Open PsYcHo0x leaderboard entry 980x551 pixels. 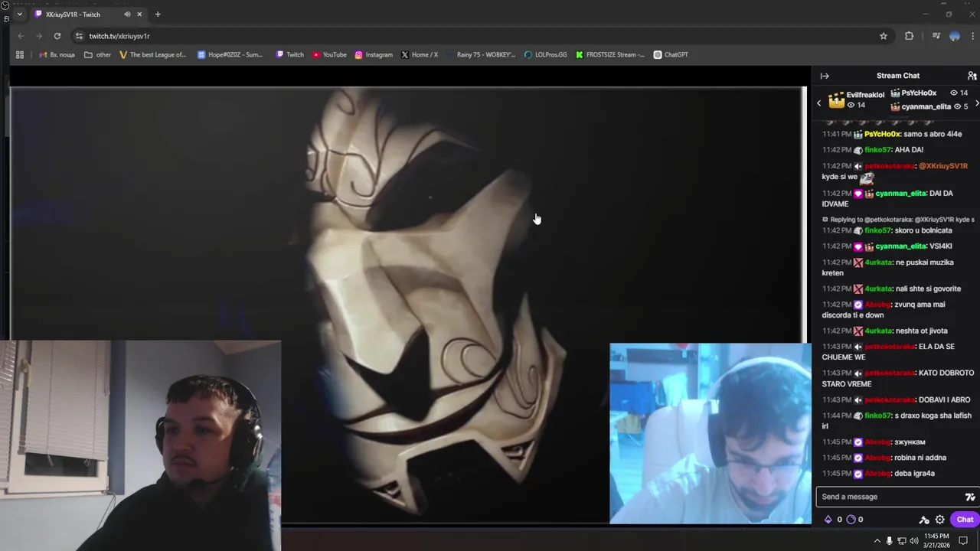click(x=929, y=93)
